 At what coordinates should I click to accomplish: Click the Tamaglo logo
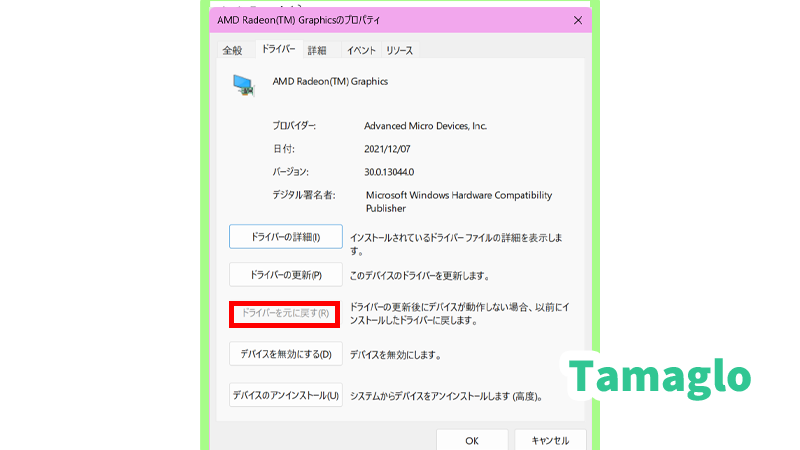pos(659,377)
